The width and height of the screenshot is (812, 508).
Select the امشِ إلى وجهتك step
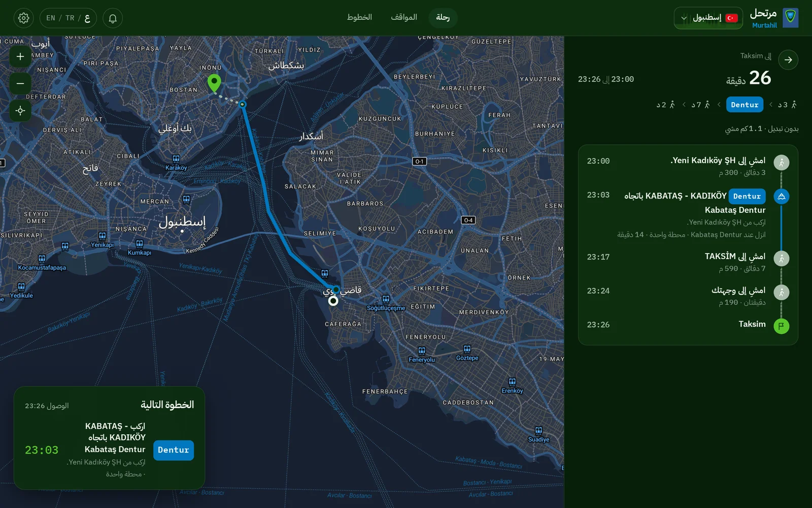[x=688, y=296]
